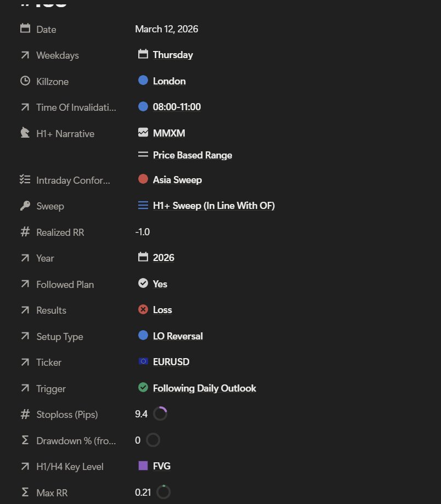Click the red X icon next to Loss
The width and height of the screenshot is (441, 504).
coord(143,309)
